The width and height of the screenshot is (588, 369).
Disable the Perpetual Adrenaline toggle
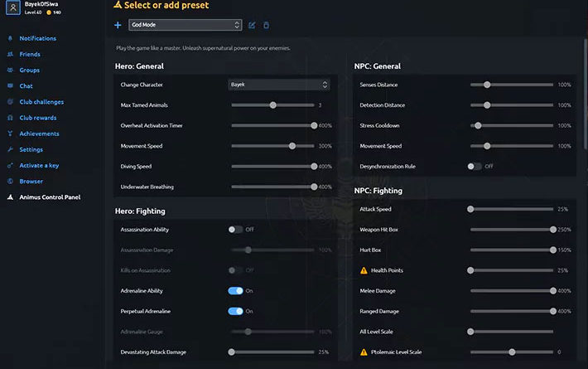[x=236, y=311]
